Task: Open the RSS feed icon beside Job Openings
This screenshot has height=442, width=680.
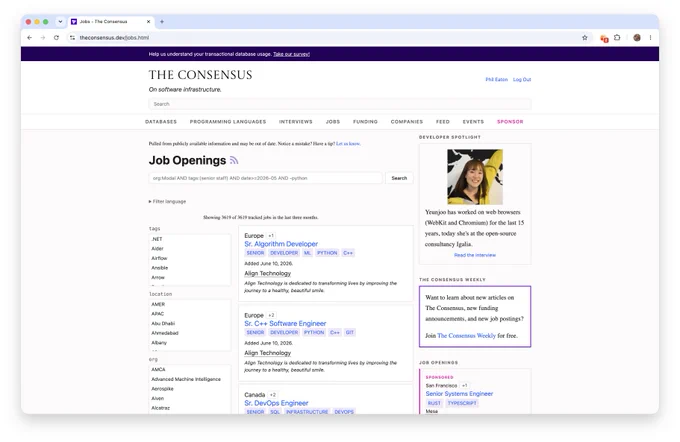Action: (x=234, y=160)
